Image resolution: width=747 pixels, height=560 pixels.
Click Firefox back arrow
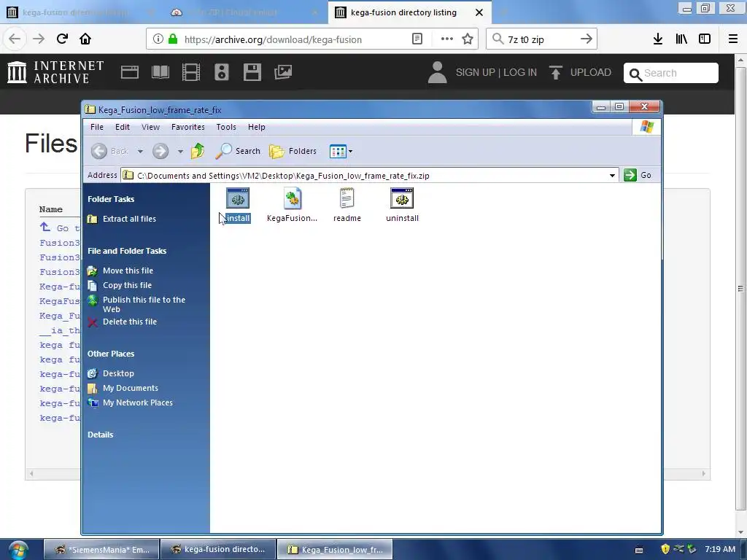tap(15, 39)
